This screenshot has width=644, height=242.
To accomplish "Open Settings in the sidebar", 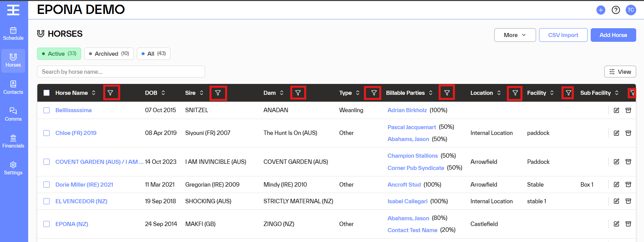I will point(13,168).
